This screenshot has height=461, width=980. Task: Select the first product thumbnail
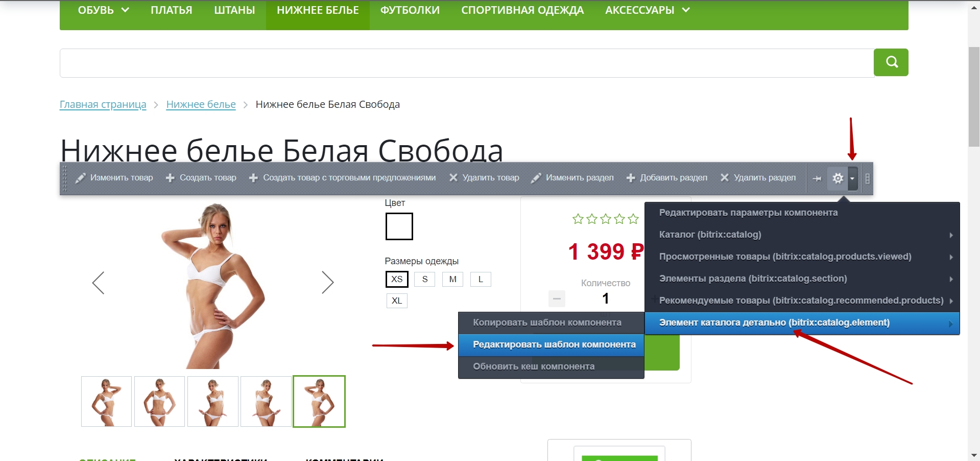[106, 402]
